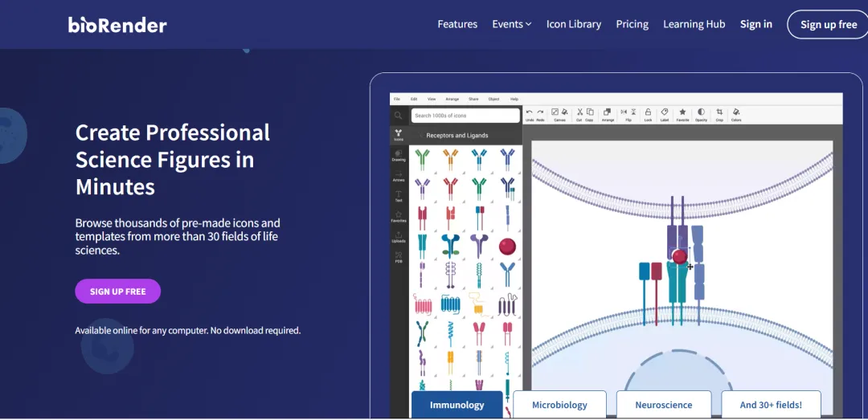Open the Drawing sidebar panel
Viewport: 868px width, 420px height.
(x=399, y=156)
